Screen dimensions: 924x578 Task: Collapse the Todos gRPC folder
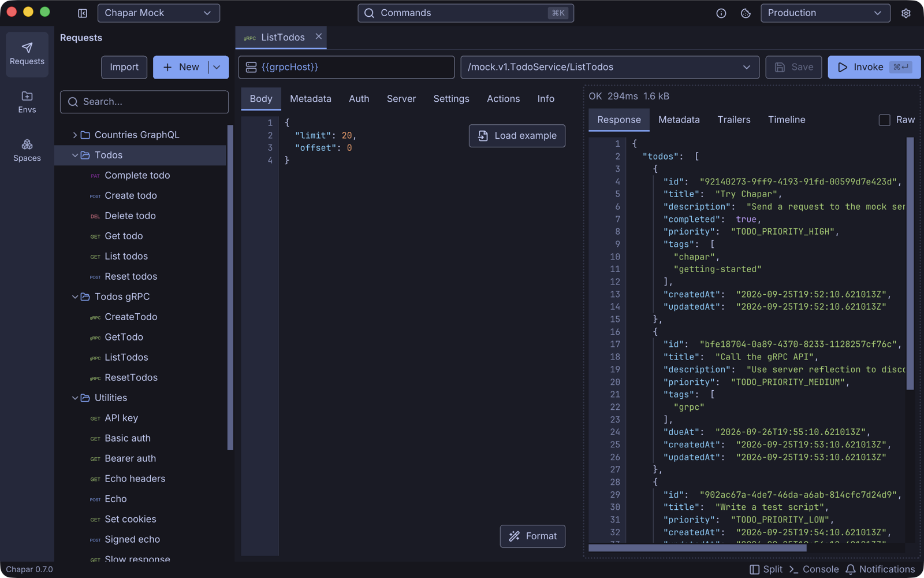[75, 297]
